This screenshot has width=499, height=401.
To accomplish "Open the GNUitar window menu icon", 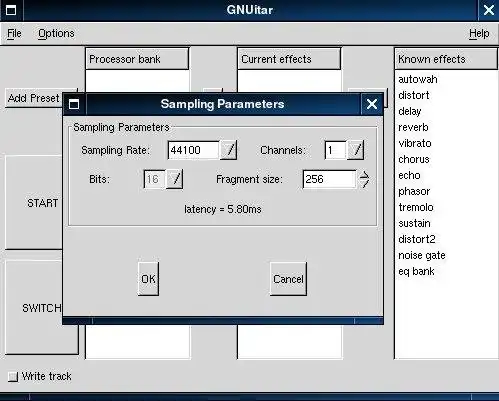I will [11, 10].
